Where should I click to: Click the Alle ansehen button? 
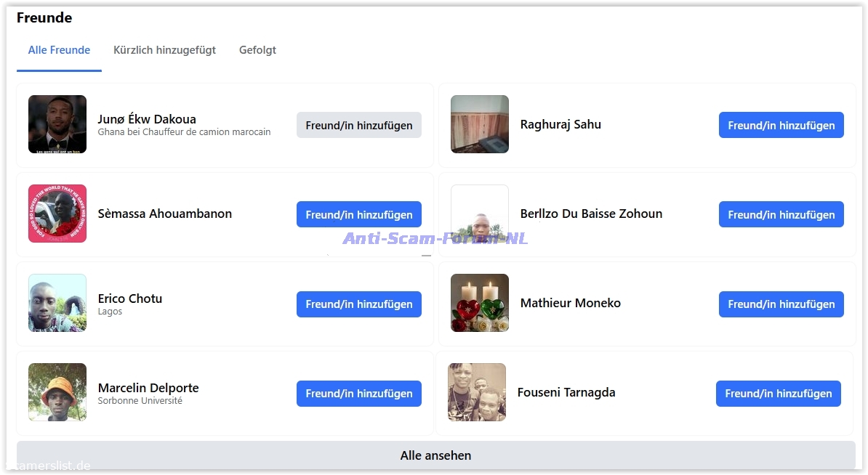[435, 455]
